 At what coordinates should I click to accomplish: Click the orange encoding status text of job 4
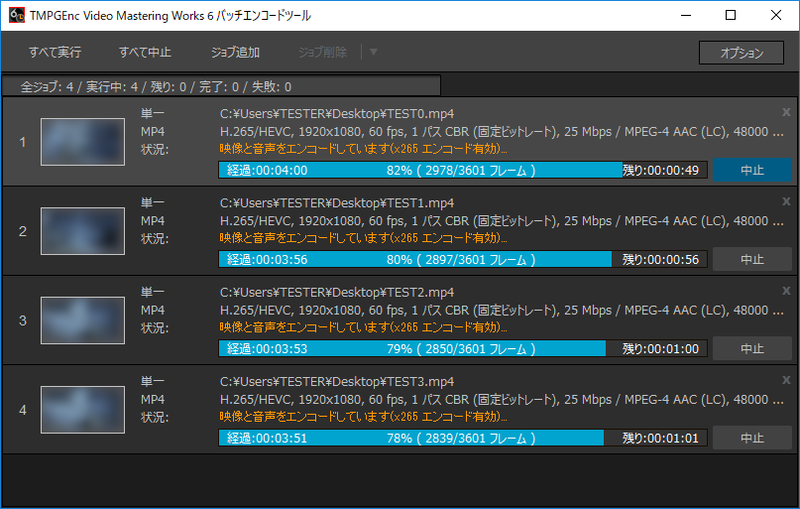pyautogui.click(x=363, y=417)
